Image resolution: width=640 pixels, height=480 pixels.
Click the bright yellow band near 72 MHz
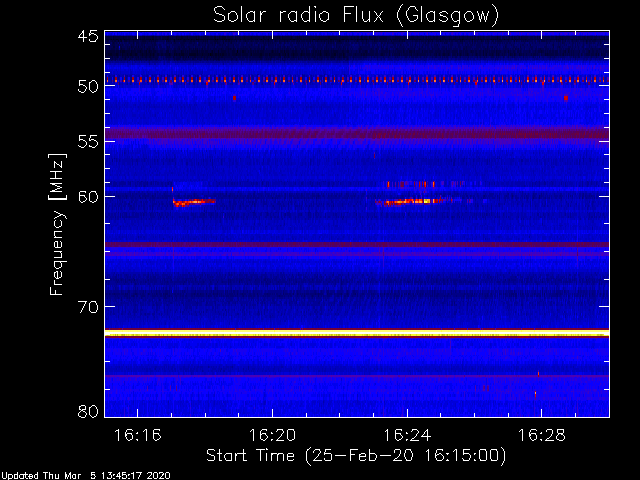357,333
